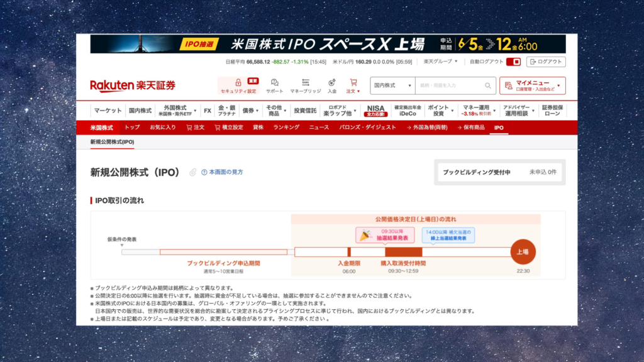The height and width of the screenshot is (362, 644).
Task: Click the ブックビルディング申込期間 timeline bar
Action: coord(223,252)
